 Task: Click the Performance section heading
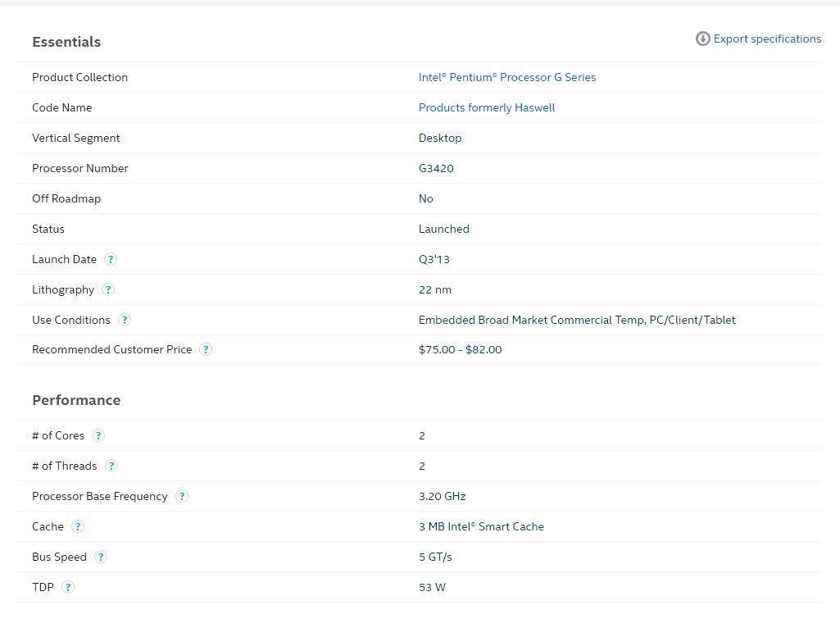[76, 400]
